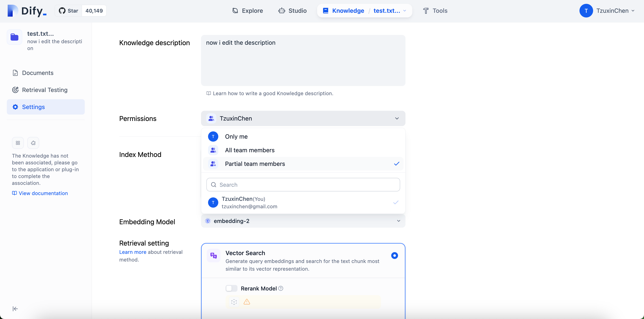Select the Vector Search radio button

pos(394,256)
